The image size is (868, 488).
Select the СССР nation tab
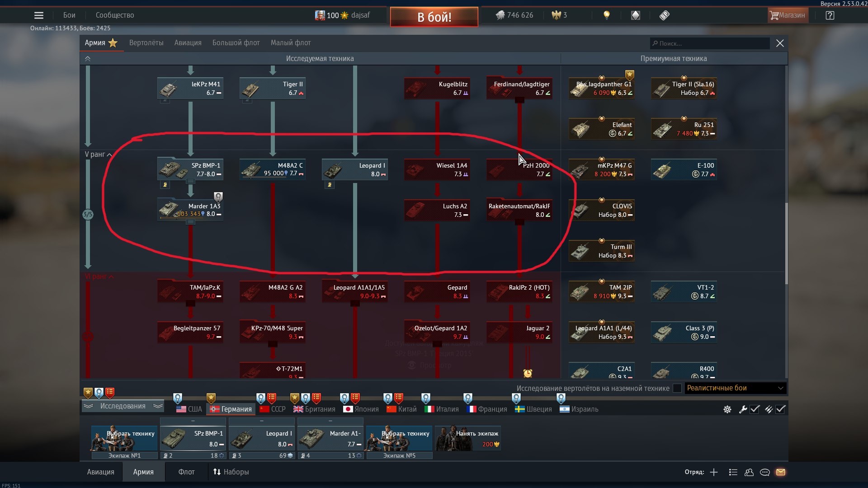273,409
